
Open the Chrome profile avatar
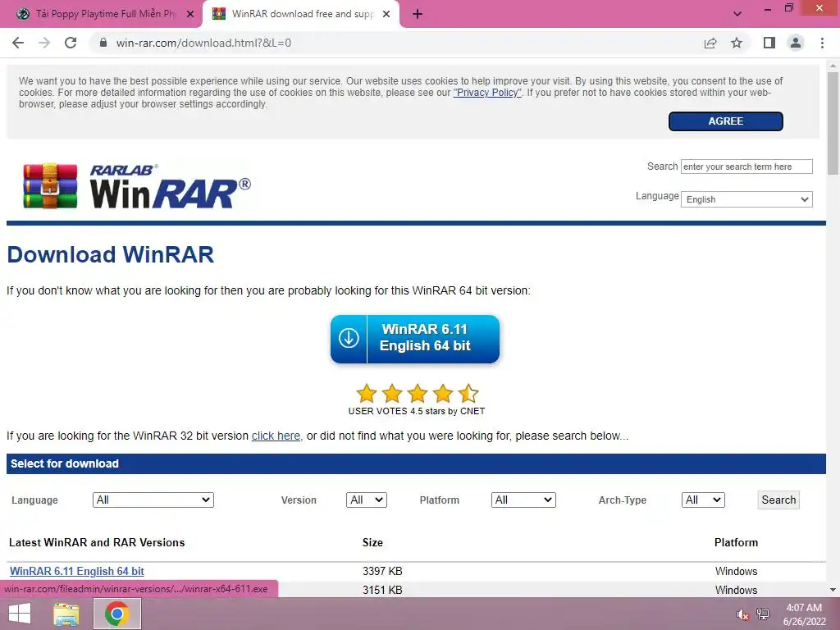(796, 43)
